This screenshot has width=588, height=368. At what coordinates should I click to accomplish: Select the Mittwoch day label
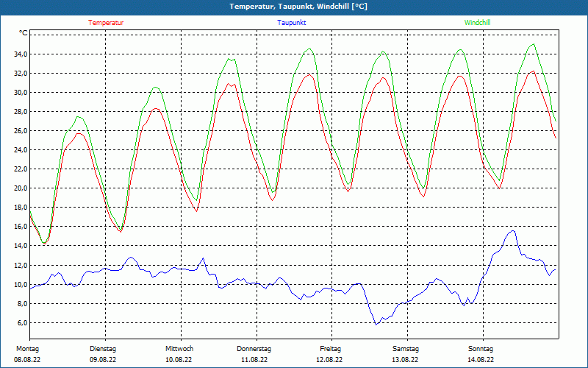coord(179,349)
